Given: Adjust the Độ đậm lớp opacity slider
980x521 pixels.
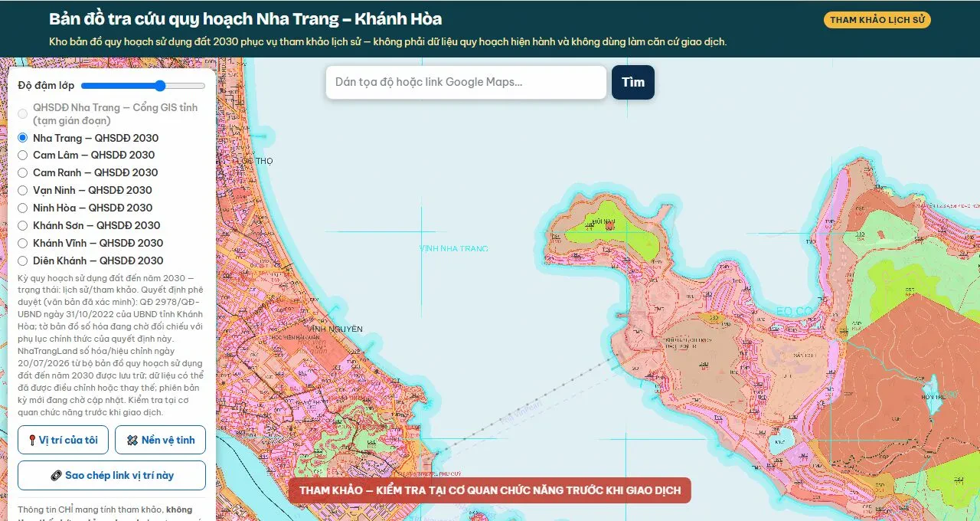Looking at the screenshot, I should 143,86.
